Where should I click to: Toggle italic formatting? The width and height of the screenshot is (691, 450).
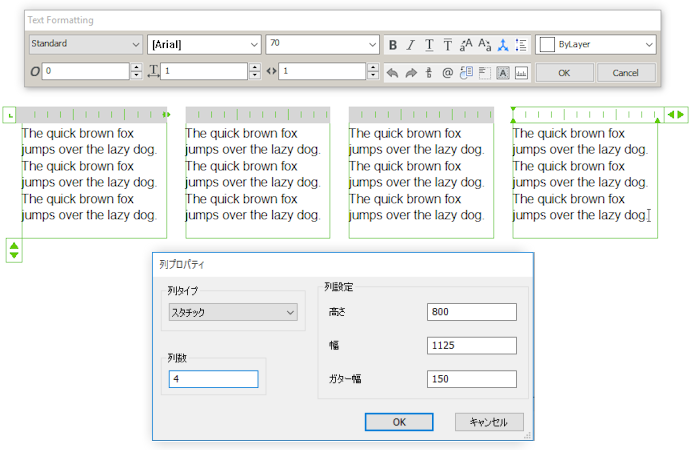(x=411, y=45)
